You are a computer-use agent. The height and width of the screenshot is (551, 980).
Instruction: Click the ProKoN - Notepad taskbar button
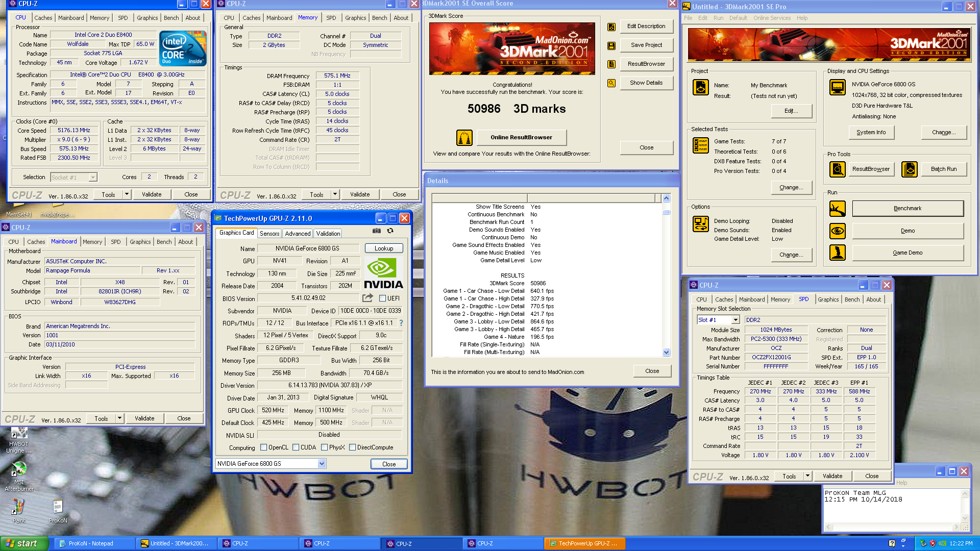pyautogui.click(x=95, y=544)
